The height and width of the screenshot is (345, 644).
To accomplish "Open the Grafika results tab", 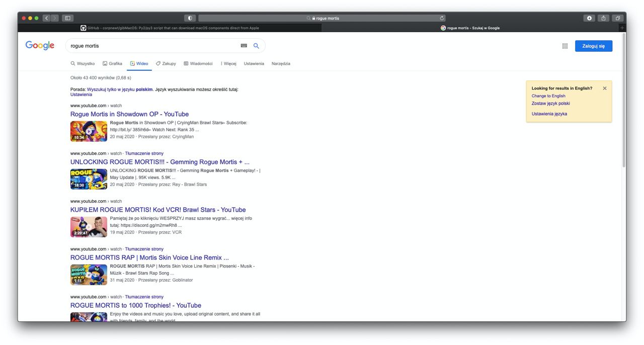I will click(112, 63).
